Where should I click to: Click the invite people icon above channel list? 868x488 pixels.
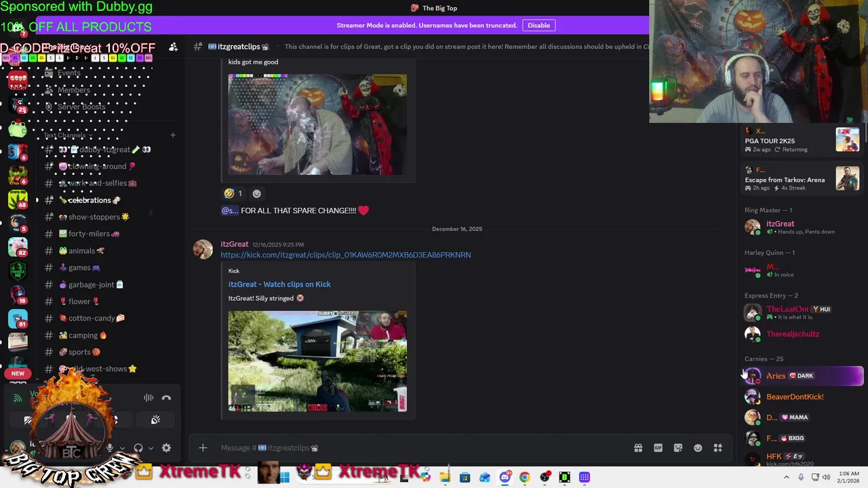174,47
